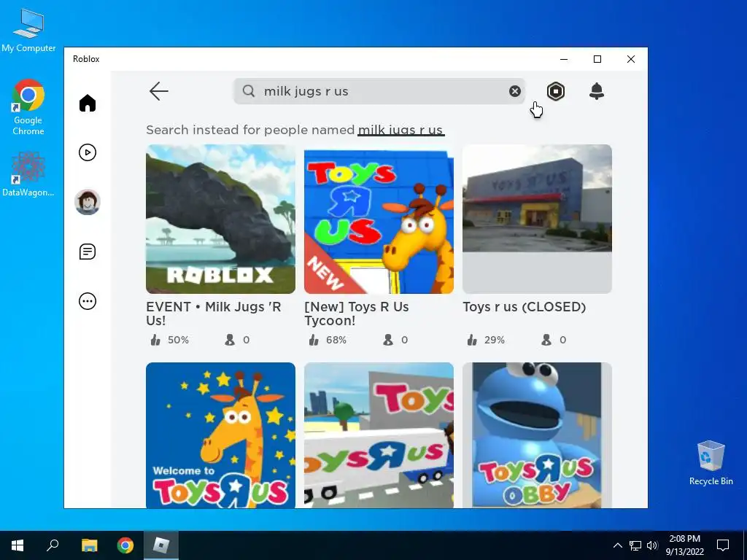Open the Chat messages sidebar icon
747x560 pixels.
pos(88,252)
